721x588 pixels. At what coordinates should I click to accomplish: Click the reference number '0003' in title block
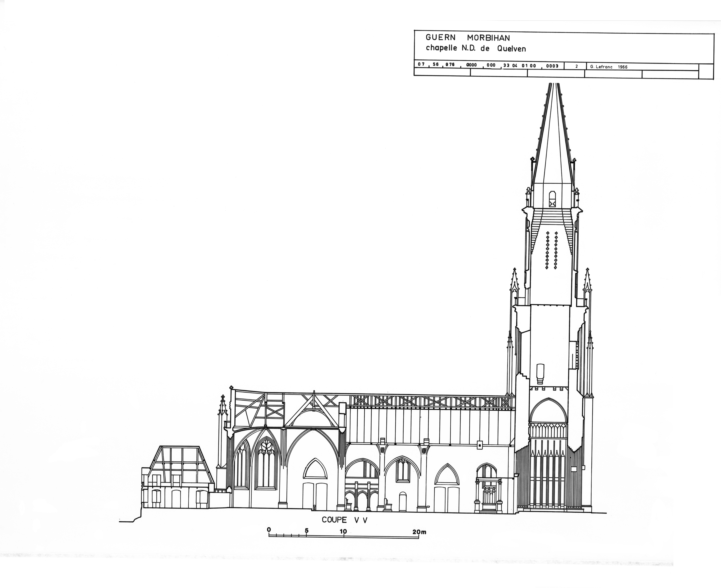pos(552,66)
